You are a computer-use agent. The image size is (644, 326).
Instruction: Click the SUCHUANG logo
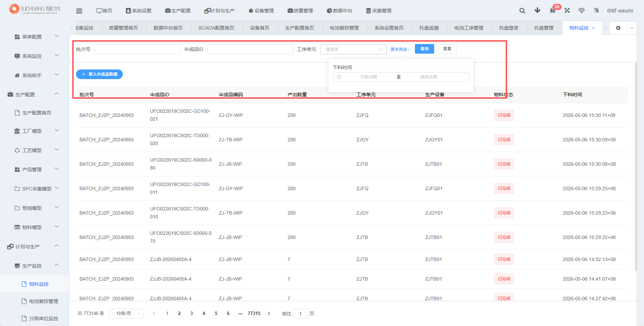pos(34,9)
